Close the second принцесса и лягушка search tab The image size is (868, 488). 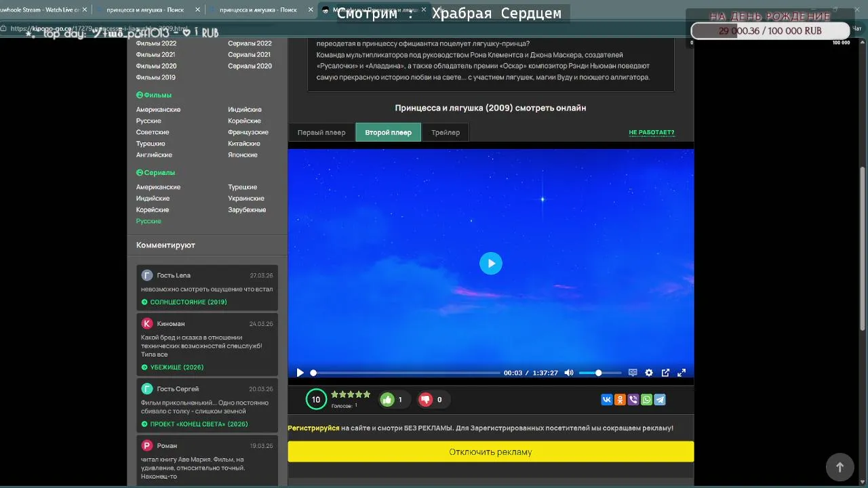coord(311,10)
